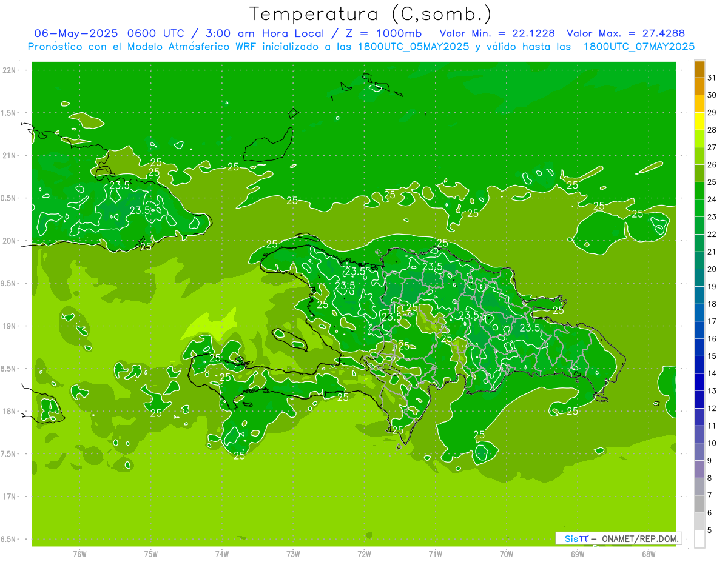Click the legend swatch between 6 and 7

699,504
